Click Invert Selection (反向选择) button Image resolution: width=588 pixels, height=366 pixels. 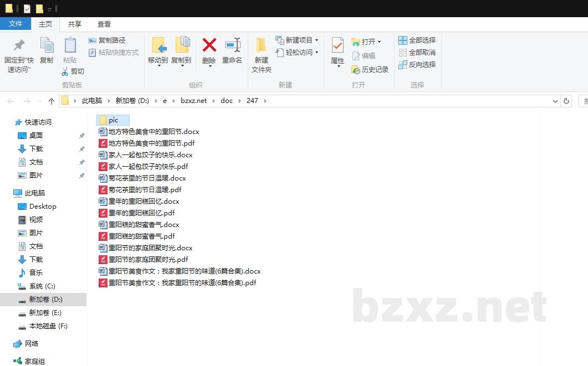point(417,65)
